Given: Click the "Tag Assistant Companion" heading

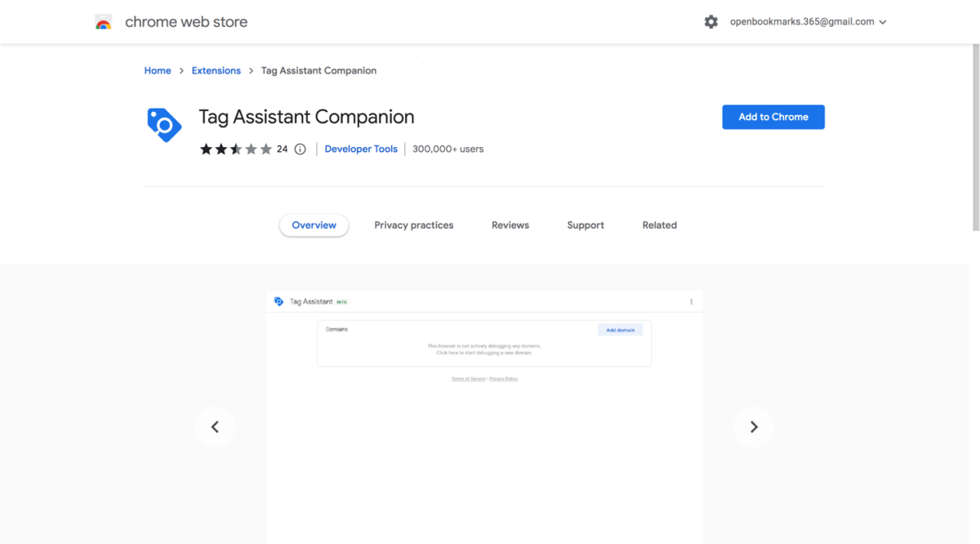Looking at the screenshot, I should 307,117.
